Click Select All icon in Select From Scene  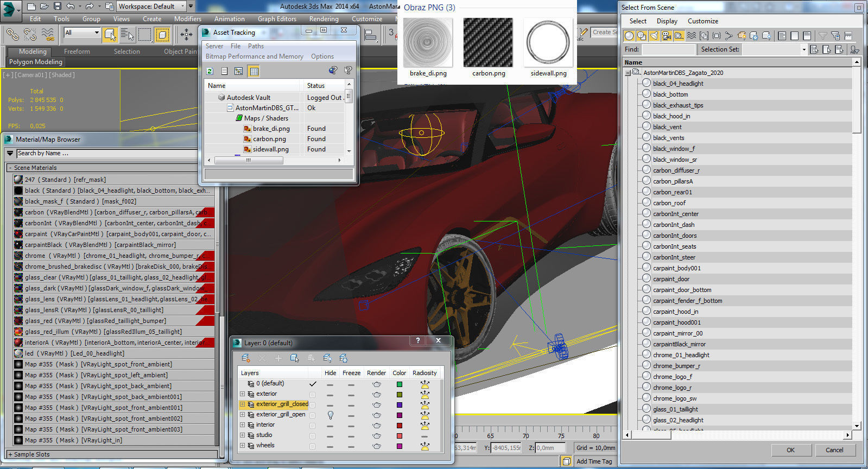coord(782,36)
